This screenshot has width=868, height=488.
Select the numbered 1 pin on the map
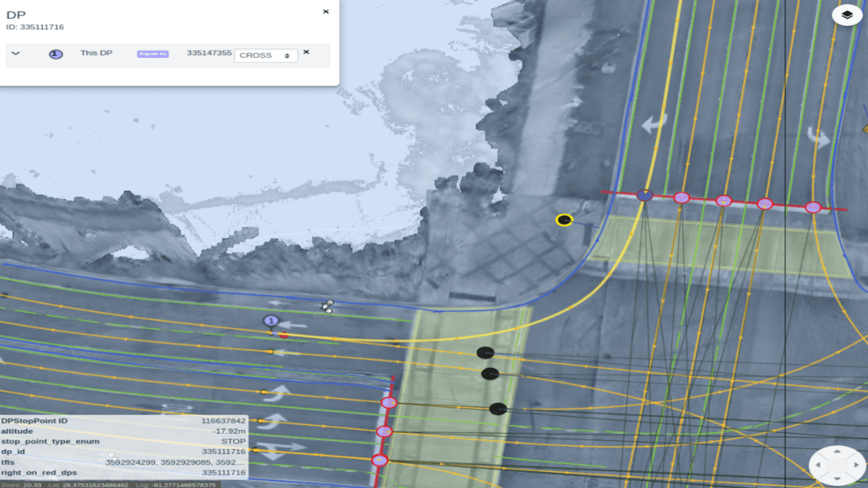point(271,321)
